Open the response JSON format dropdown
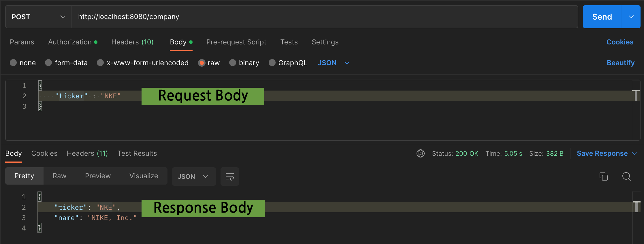 (x=194, y=177)
